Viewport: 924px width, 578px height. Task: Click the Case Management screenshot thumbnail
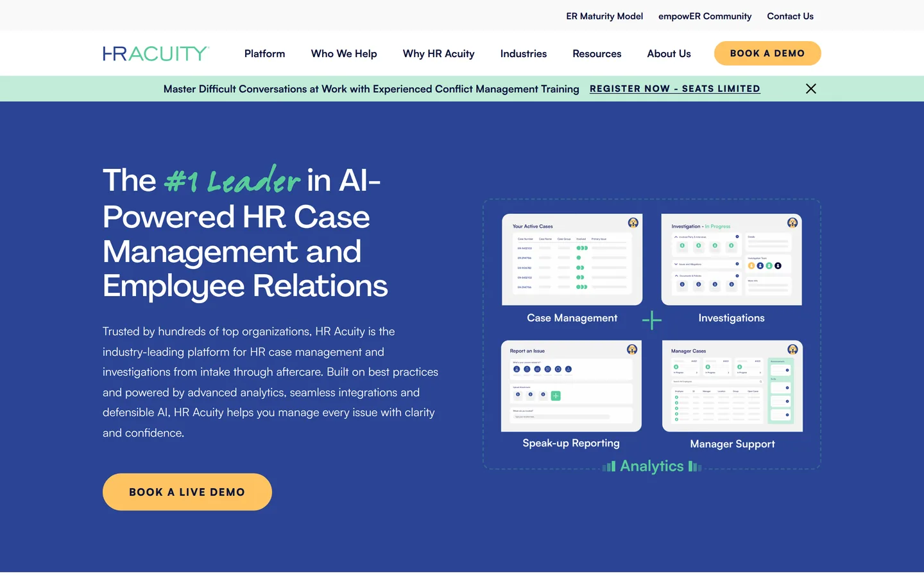[572, 259]
